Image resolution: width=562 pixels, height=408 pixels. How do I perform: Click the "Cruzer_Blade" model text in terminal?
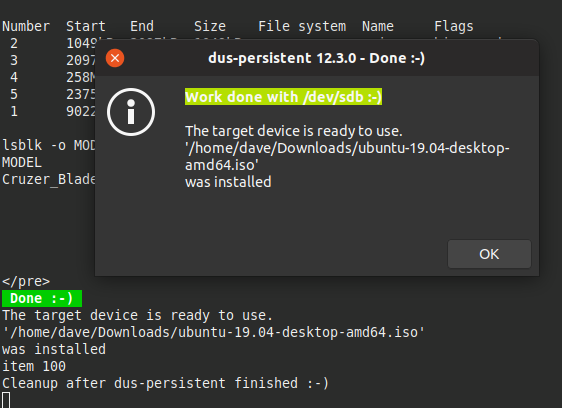[49, 179]
